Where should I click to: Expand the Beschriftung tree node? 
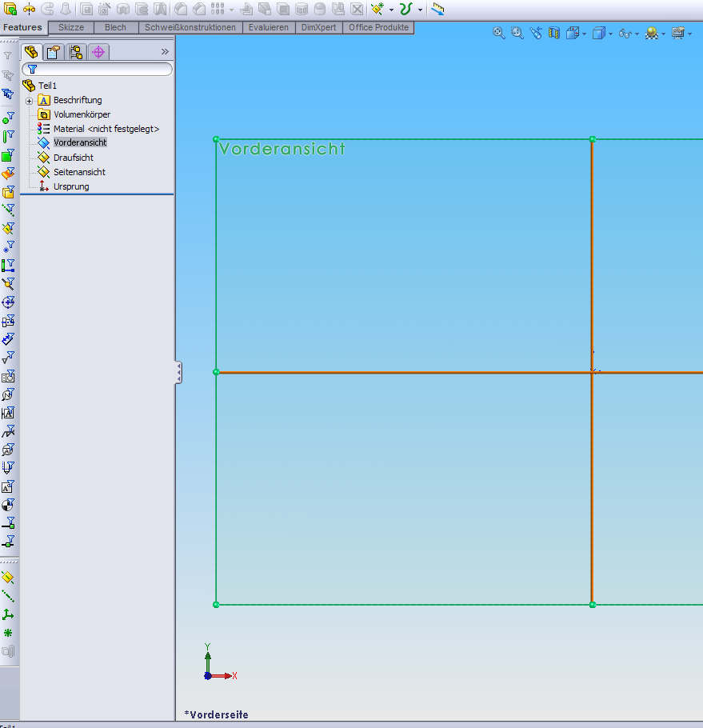[x=30, y=101]
